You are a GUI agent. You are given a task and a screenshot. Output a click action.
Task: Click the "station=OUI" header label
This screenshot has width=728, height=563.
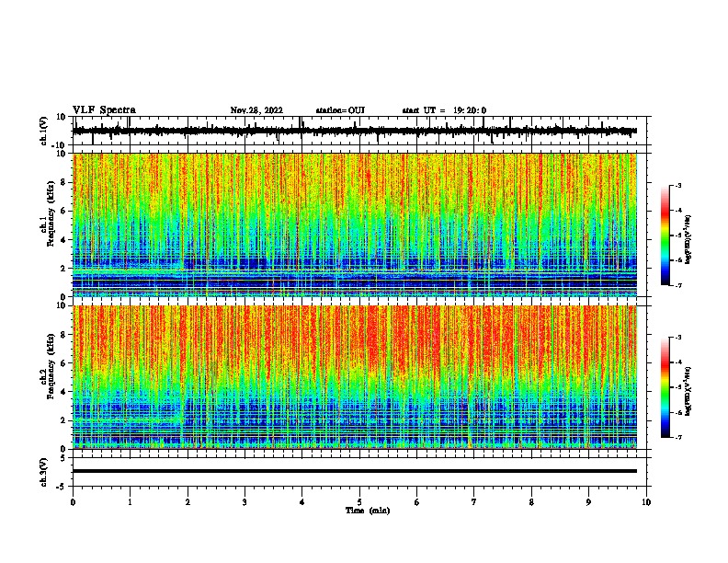340,110
